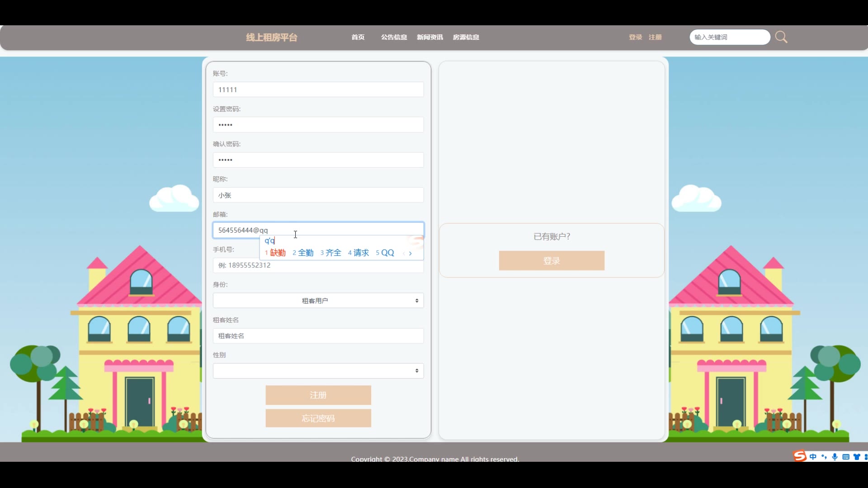Click the Sogou input method logo
This screenshot has height=488, width=868.
[x=800, y=456]
